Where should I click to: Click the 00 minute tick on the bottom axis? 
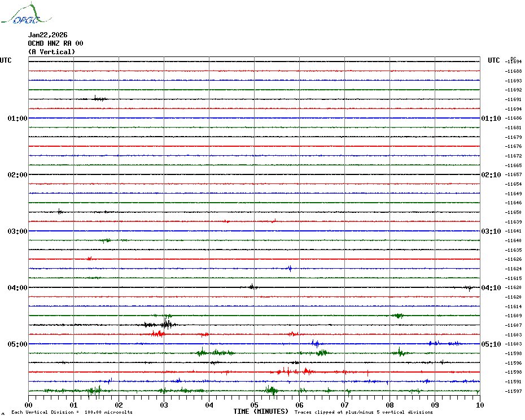point(29,405)
